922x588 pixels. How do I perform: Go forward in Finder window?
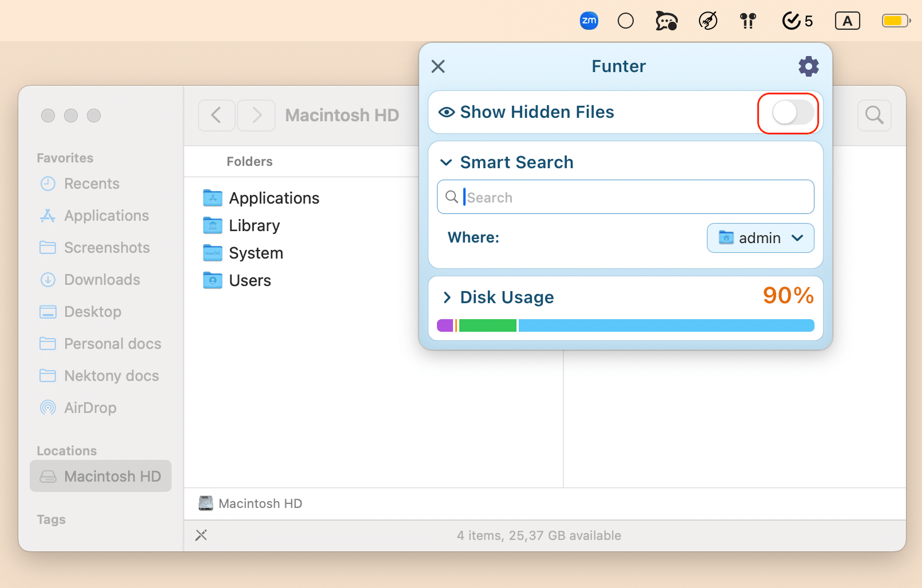tap(256, 116)
